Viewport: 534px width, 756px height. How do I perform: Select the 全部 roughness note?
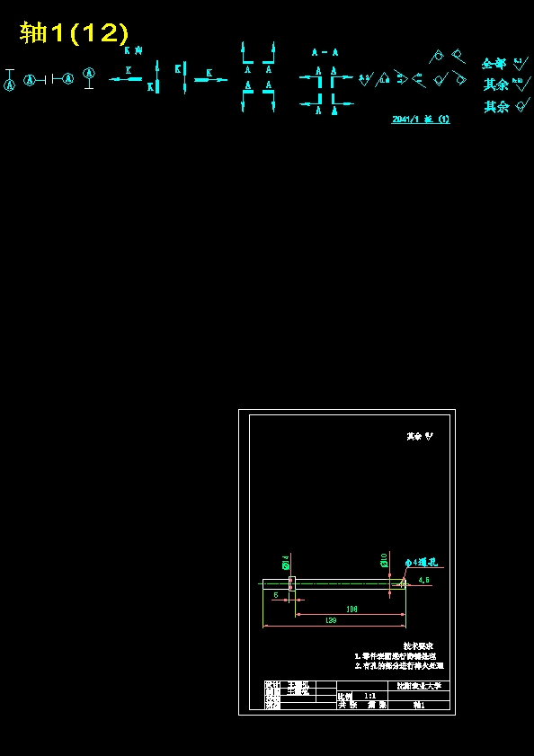tap(505, 64)
